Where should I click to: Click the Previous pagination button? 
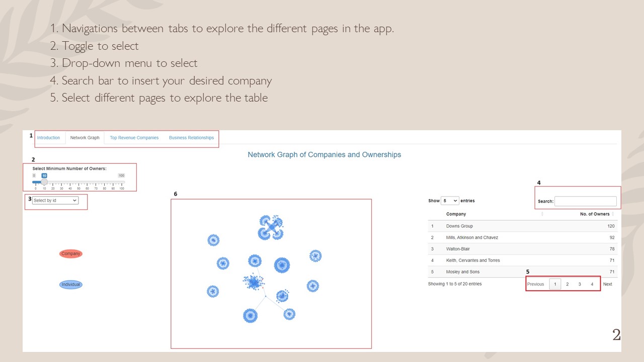point(535,284)
